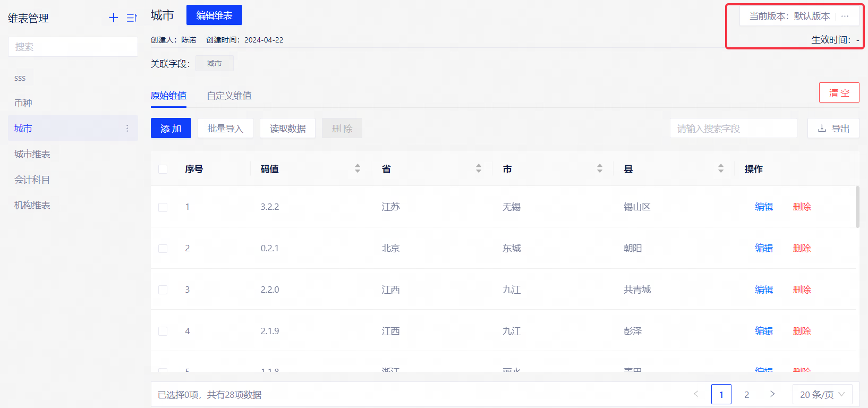Click the 编辑维表 button
Viewport: 868px width, 408px height.
[x=214, y=15]
